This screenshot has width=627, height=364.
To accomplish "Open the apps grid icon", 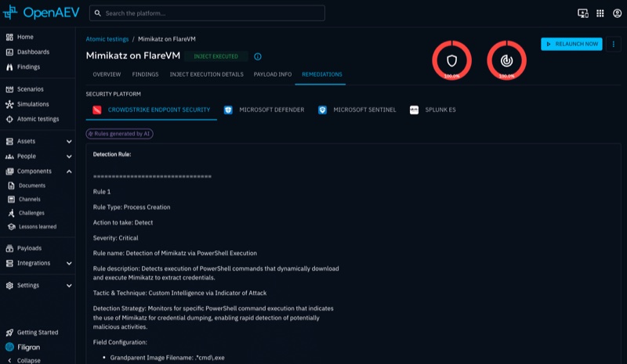I will point(600,13).
